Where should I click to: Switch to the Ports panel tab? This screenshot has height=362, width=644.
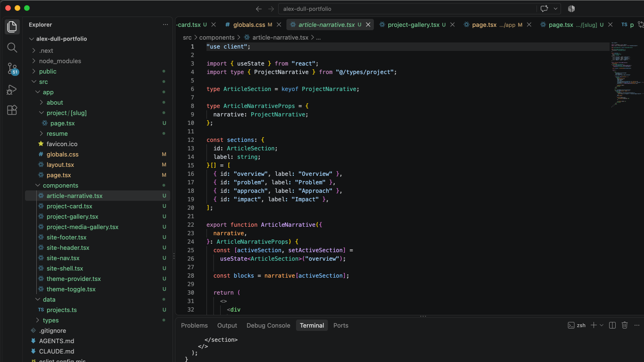pos(341,325)
